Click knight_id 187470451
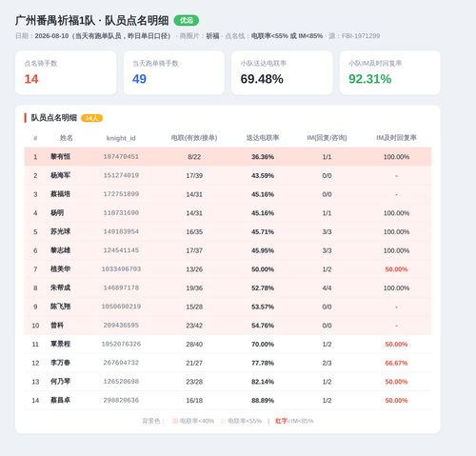 click(121, 156)
